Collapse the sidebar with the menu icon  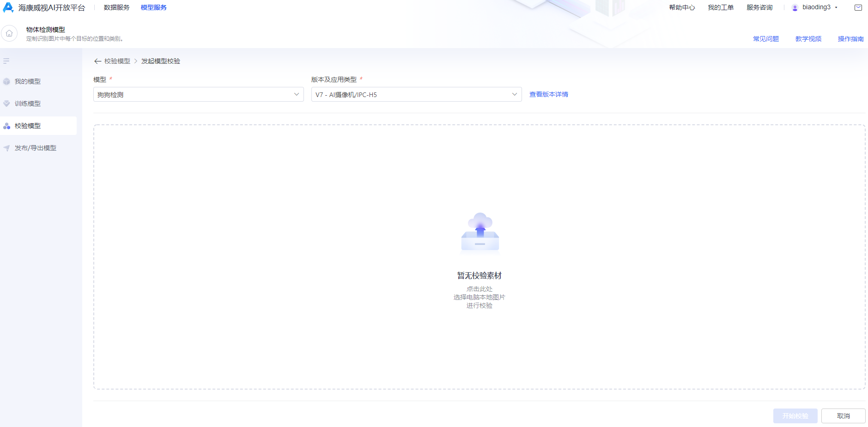pyautogui.click(x=6, y=61)
